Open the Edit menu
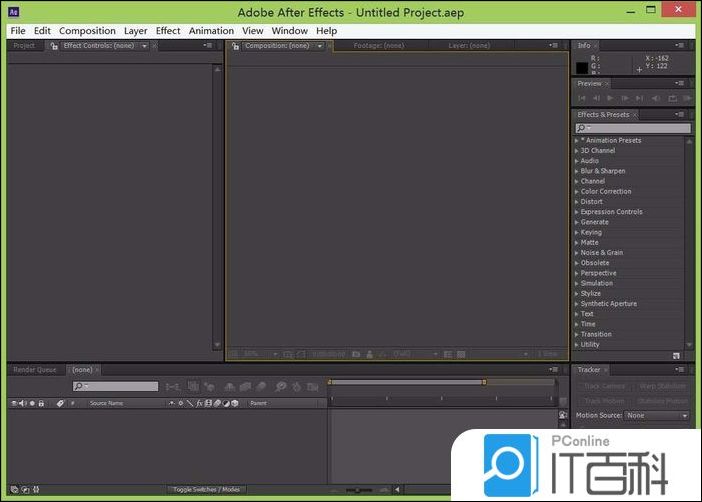The image size is (702, 502). pyautogui.click(x=42, y=31)
